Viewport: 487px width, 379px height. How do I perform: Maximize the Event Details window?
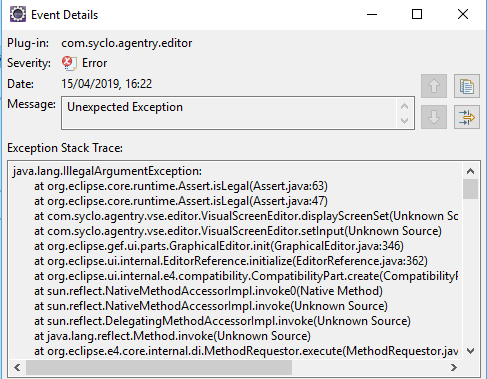click(417, 14)
